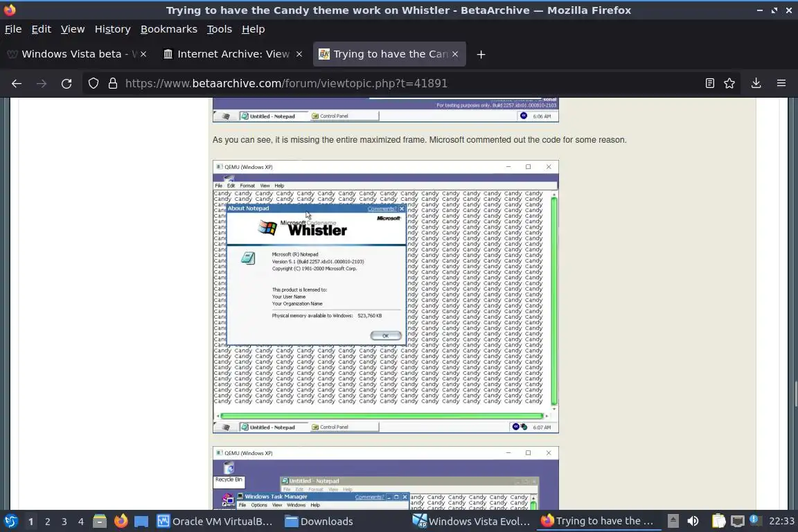Click the forward navigation arrow
Image resolution: width=798 pixels, height=532 pixels.
[42, 84]
